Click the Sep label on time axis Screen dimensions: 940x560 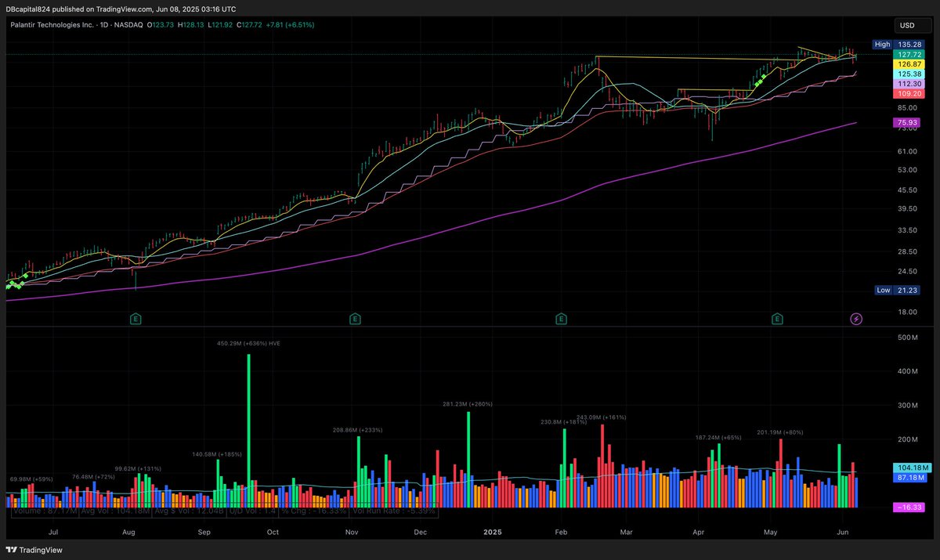click(204, 531)
